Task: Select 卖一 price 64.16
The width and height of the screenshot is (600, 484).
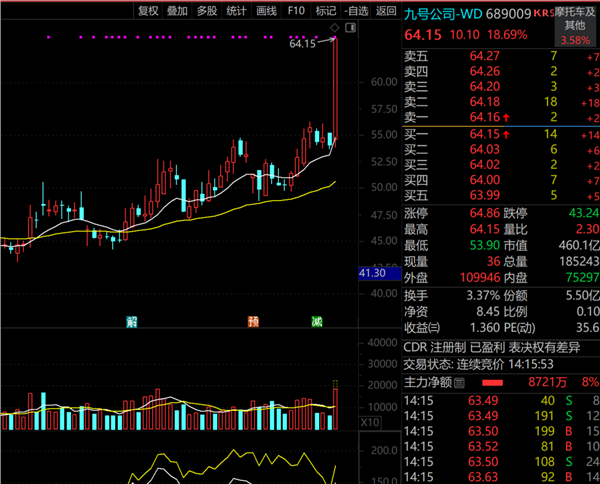Action: (x=484, y=117)
